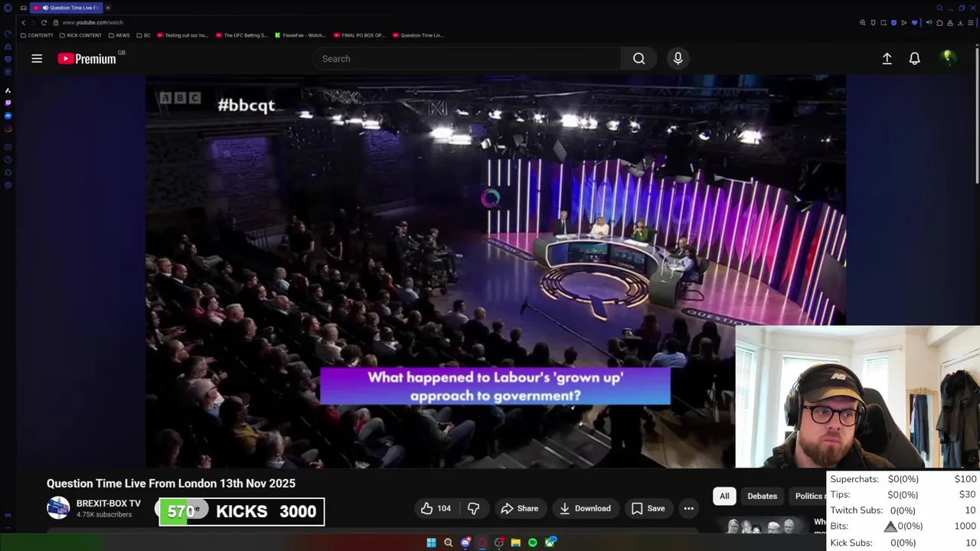Click the Windows Start button
Viewport: 980px width, 551px height.
(431, 543)
